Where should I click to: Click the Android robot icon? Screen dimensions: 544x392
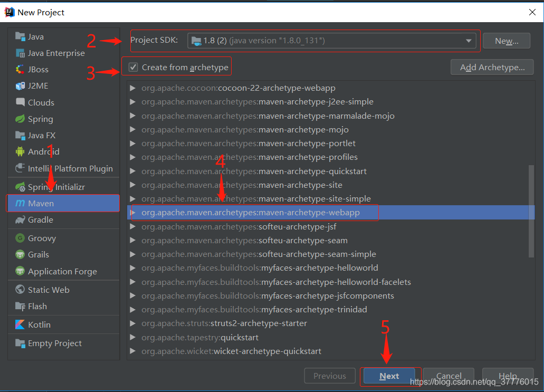coord(20,151)
